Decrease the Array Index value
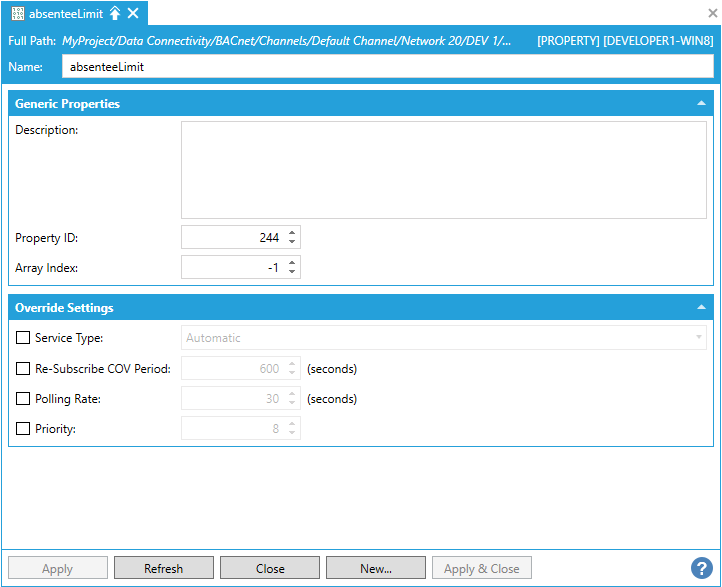722x587 pixels. [x=292, y=272]
